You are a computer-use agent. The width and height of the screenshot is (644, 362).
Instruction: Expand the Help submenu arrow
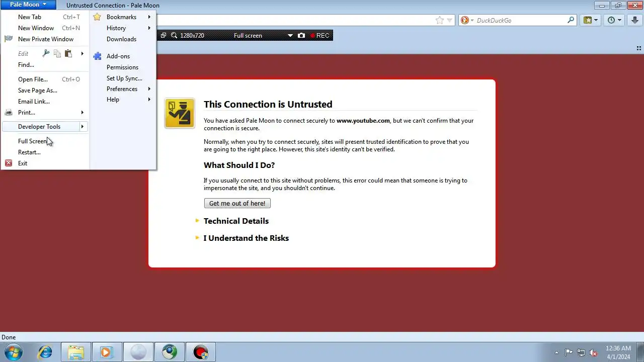149,100
